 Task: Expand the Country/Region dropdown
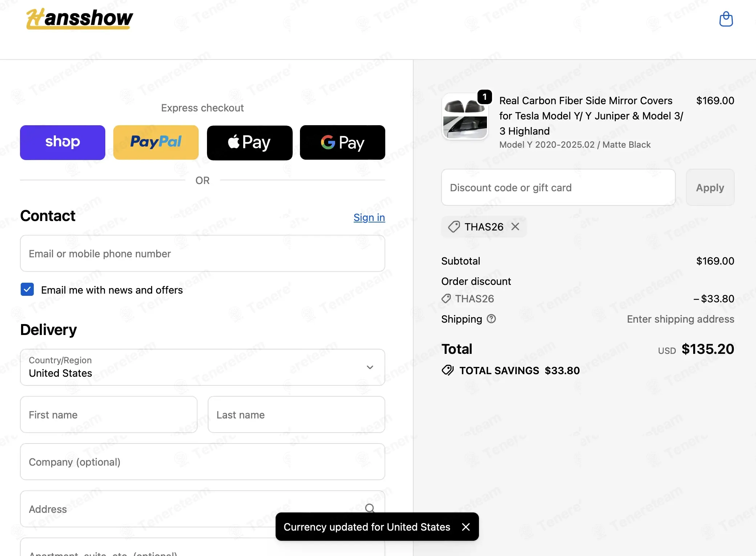[203, 367]
